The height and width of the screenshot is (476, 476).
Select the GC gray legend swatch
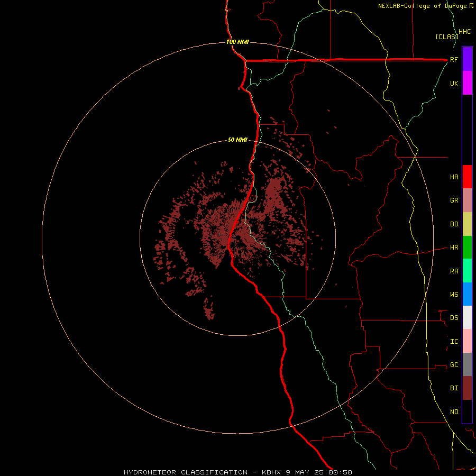point(467,364)
